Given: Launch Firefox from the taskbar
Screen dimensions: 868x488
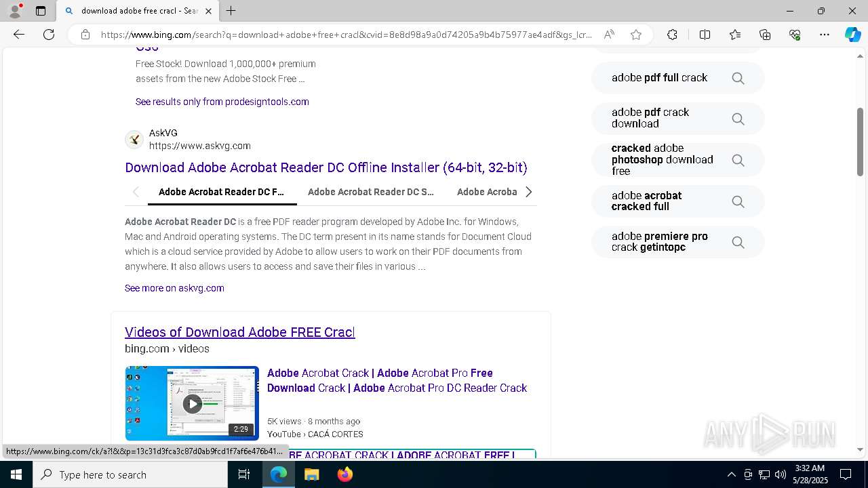Looking at the screenshot, I should pyautogui.click(x=345, y=474).
